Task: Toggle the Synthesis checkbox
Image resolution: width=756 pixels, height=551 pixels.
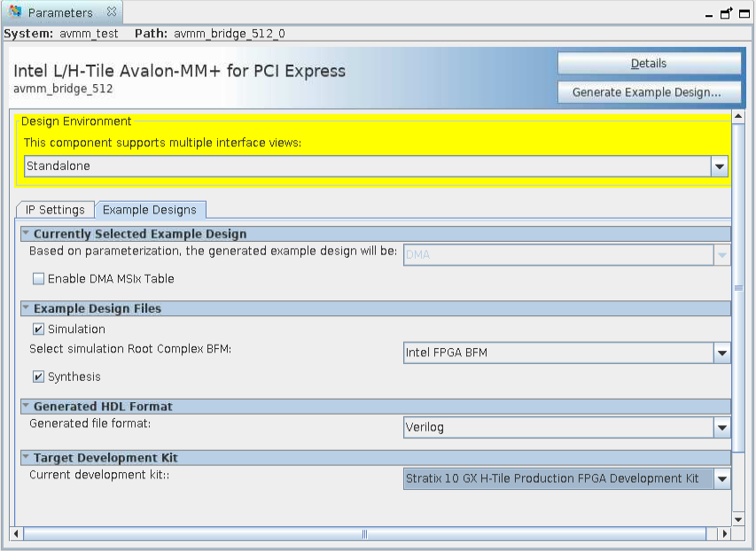Action: pyautogui.click(x=38, y=377)
